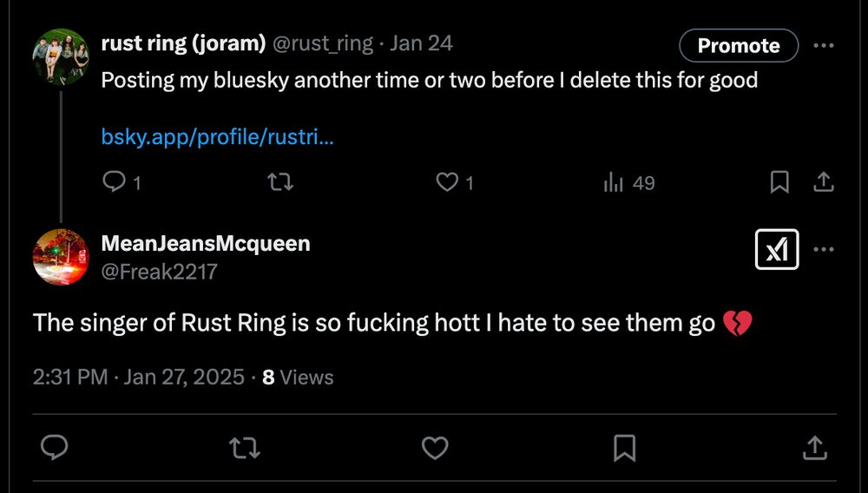Click the Promote button
This screenshot has width=868, height=493.
point(738,45)
